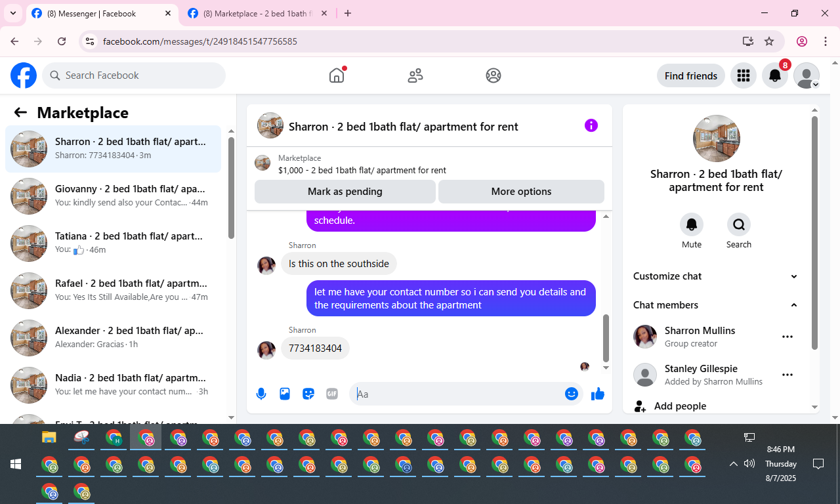Open the Chrome tab search dropdown
Image resolution: width=840 pixels, height=504 pixels.
12,13
